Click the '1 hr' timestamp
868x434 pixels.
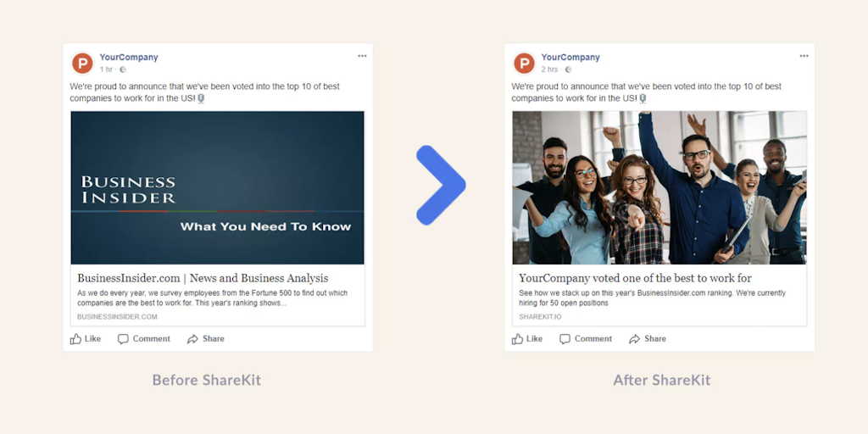pos(106,70)
